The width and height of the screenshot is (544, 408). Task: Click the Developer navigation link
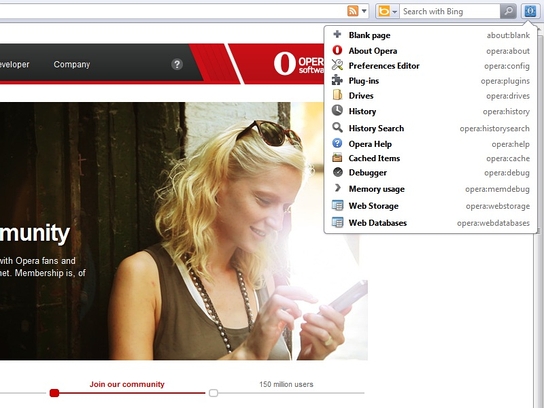point(14,65)
